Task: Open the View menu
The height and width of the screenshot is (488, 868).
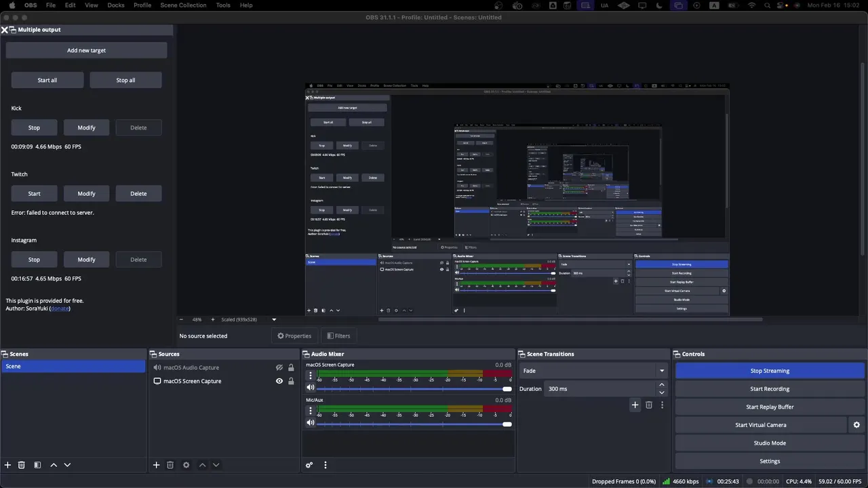Action: [92, 5]
